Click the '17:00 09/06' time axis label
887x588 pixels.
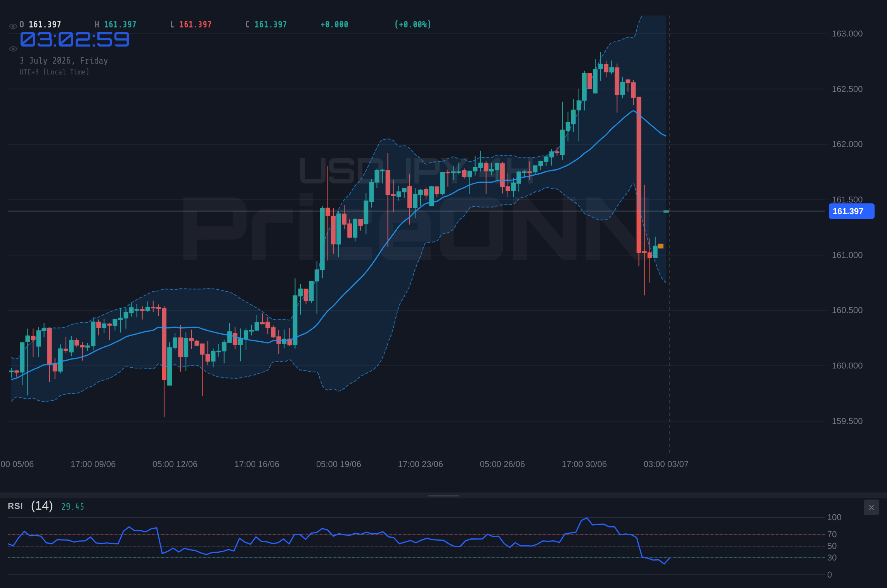(93, 464)
